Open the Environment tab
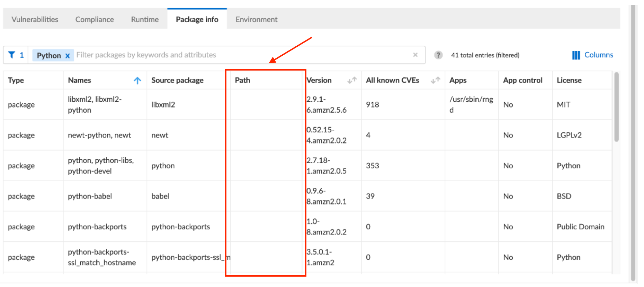 tap(256, 19)
